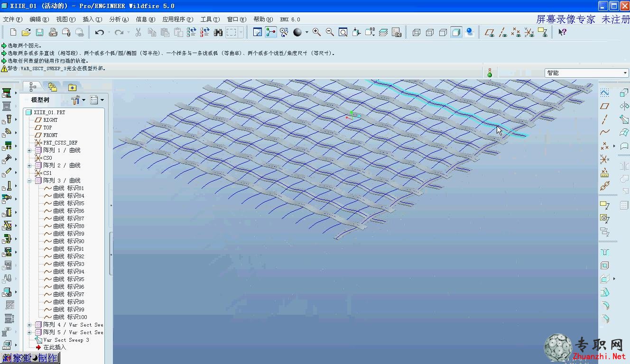Image resolution: width=630 pixels, height=364 pixels.
Task: Switch to the Folder Browser tab
Action: pyautogui.click(x=52, y=87)
